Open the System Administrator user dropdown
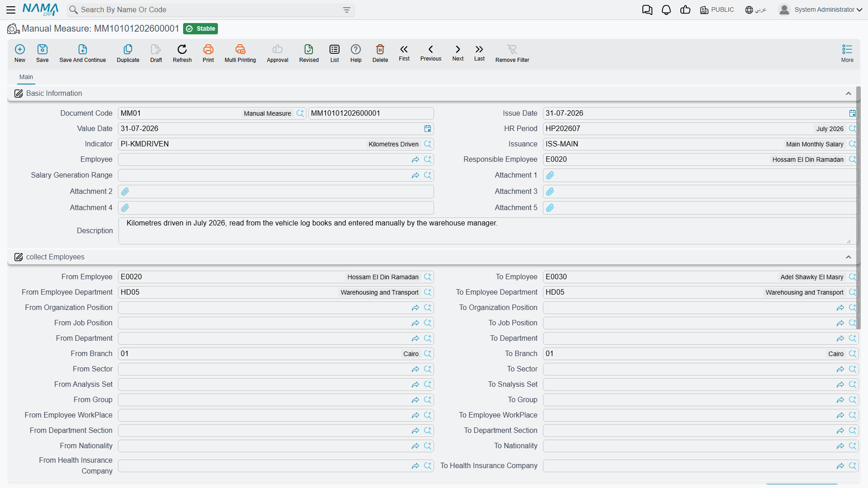Screen dimensions: 868x488 click(x=821, y=10)
